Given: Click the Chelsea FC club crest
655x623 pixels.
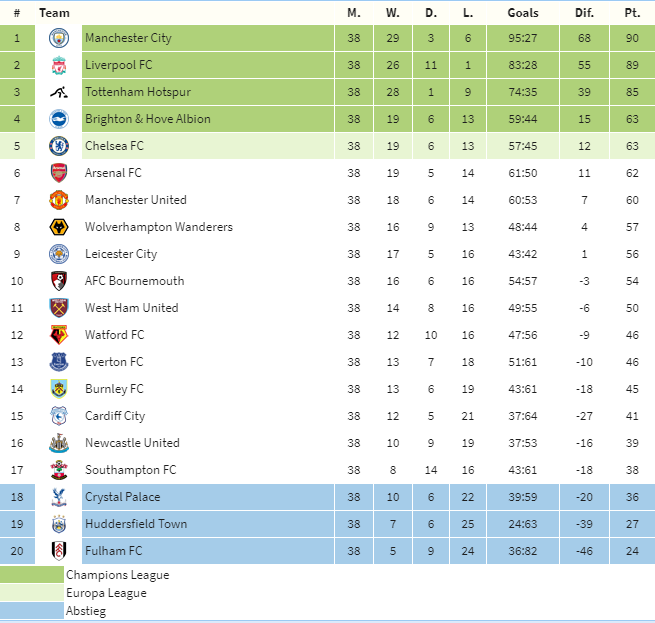Looking at the screenshot, I should [x=59, y=146].
